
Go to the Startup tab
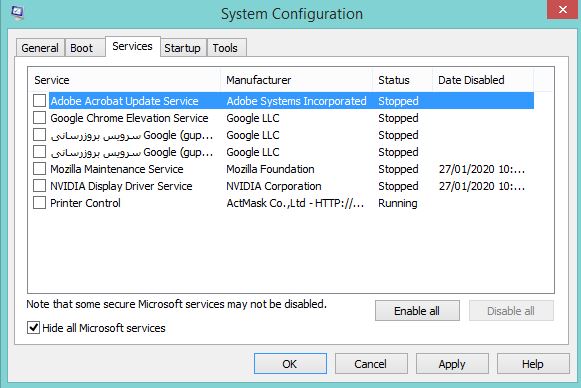point(183,48)
